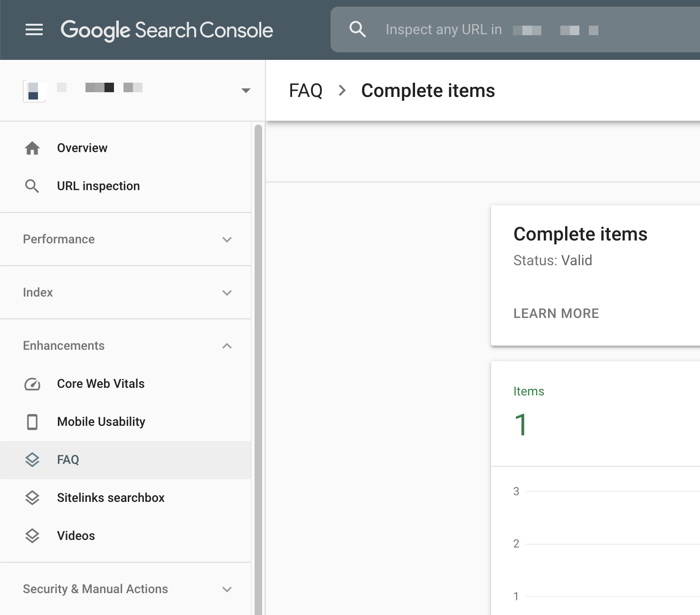The width and height of the screenshot is (700, 615).
Task: Click the Status: Valid text
Action: coord(553,260)
